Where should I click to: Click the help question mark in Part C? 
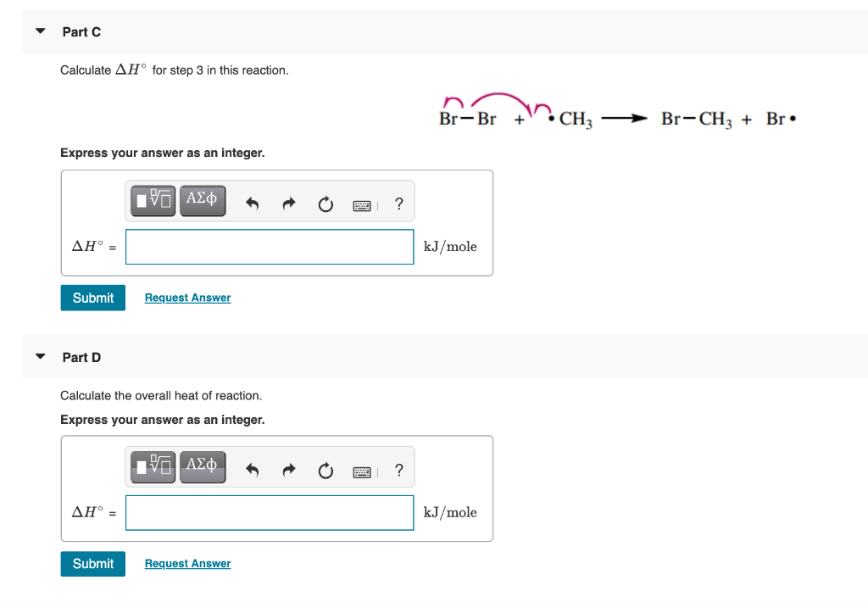[x=398, y=203]
